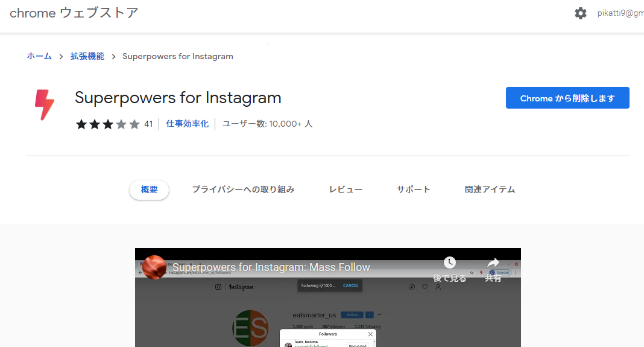Click the star rating icons
The image size is (644, 347).
[107, 124]
